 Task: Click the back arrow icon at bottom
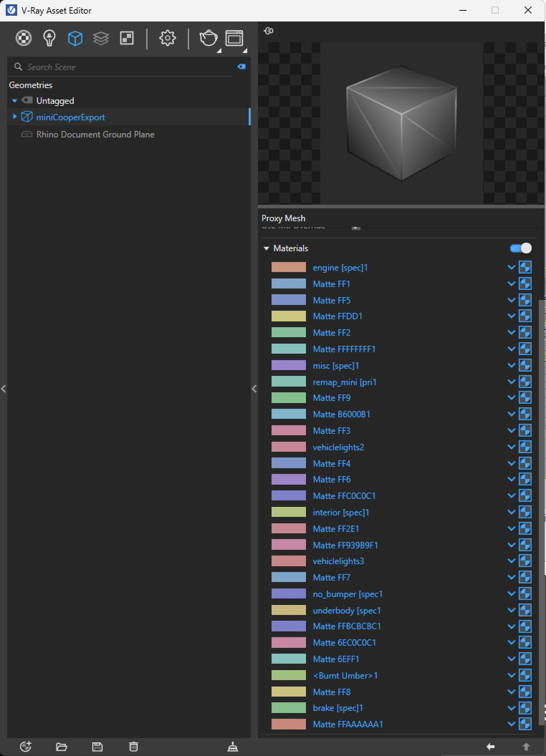[x=490, y=747]
